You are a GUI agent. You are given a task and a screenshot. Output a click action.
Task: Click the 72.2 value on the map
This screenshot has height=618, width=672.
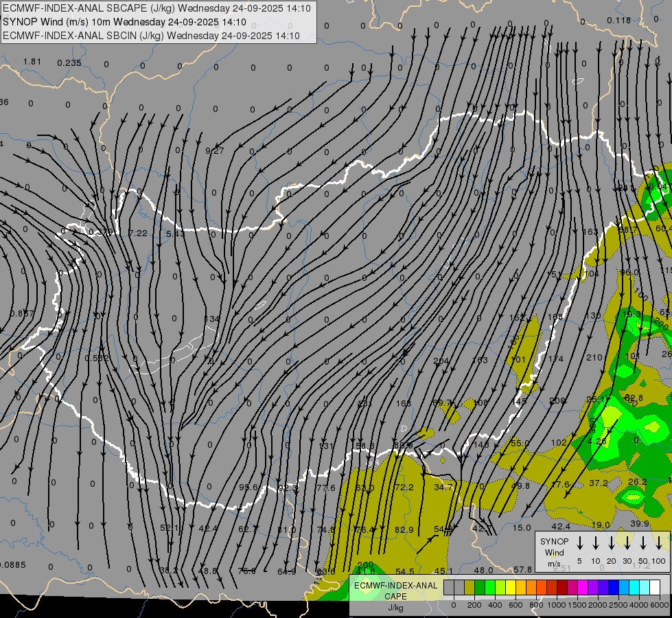click(x=404, y=488)
